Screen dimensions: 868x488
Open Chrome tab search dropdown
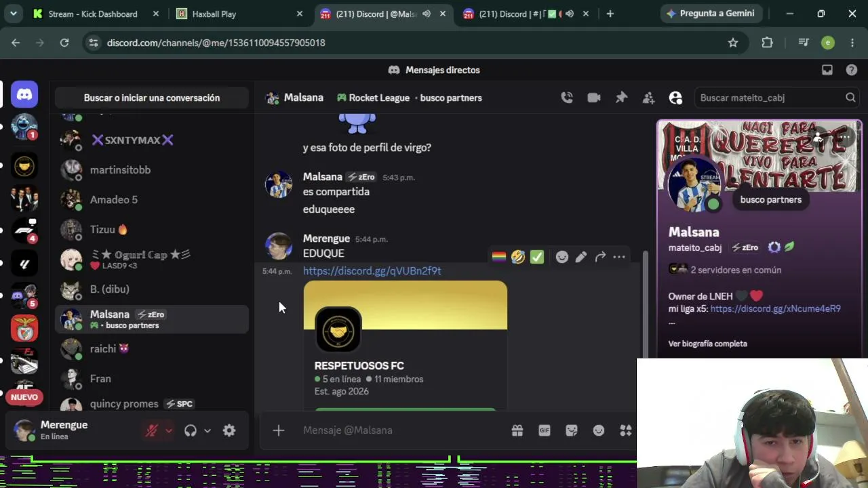coord(13,14)
